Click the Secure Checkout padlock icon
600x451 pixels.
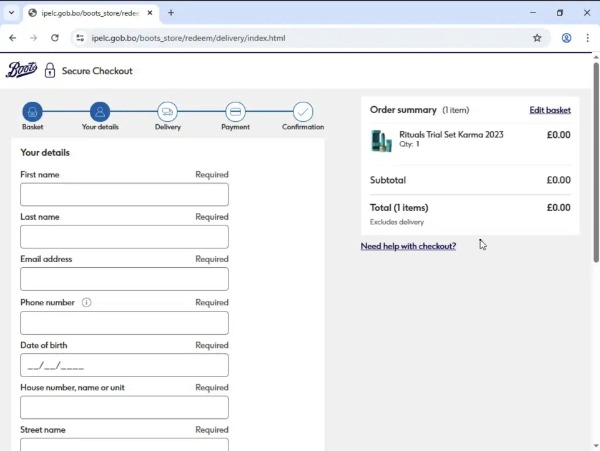50,70
